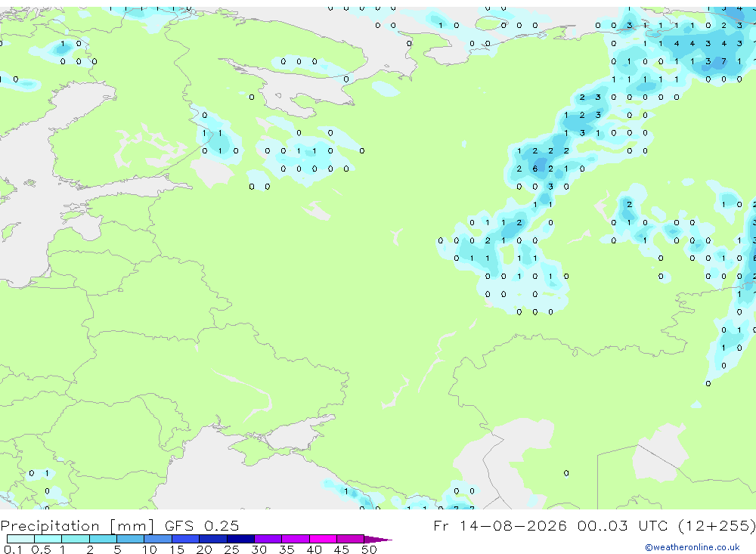The image size is (756, 554).
Task: Click the legend label 50
Action: (369, 549)
